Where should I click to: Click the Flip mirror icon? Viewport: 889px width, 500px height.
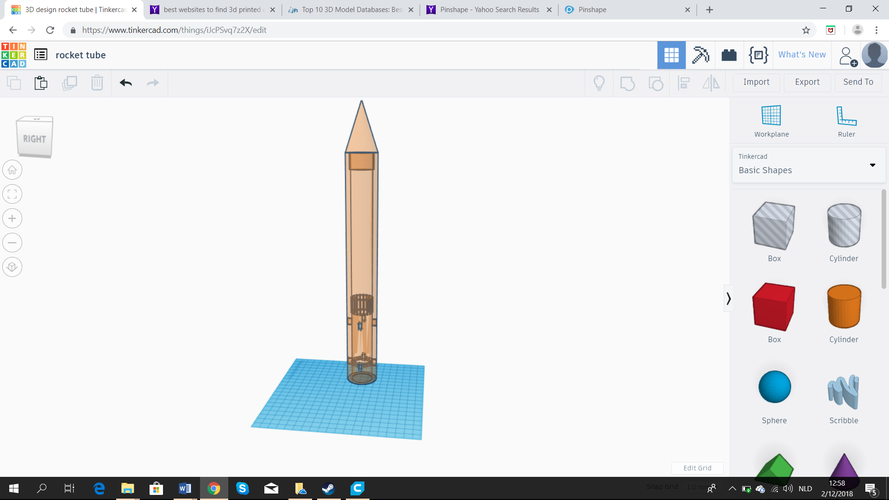pyautogui.click(x=711, y=83)
